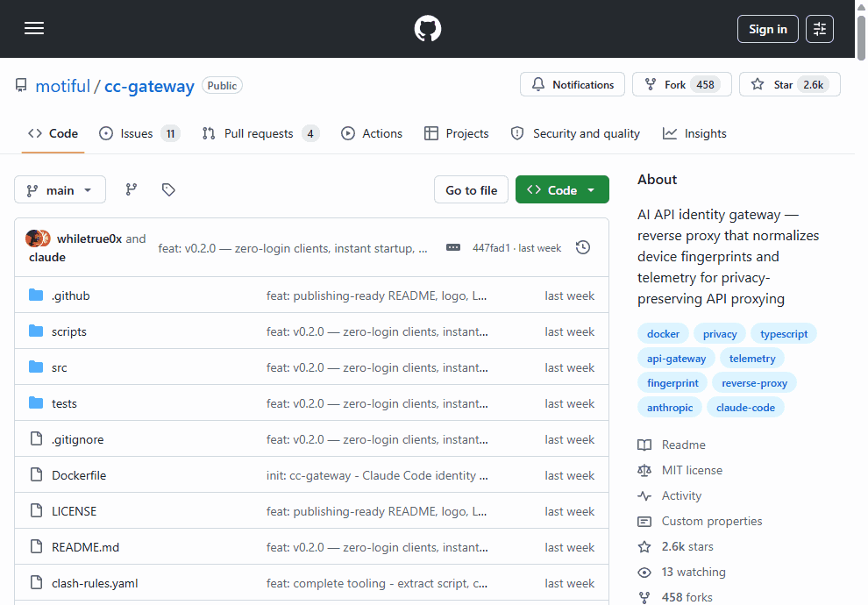View tags via the tag icon
Screen dimensions: 868x605
coord(168,189)
